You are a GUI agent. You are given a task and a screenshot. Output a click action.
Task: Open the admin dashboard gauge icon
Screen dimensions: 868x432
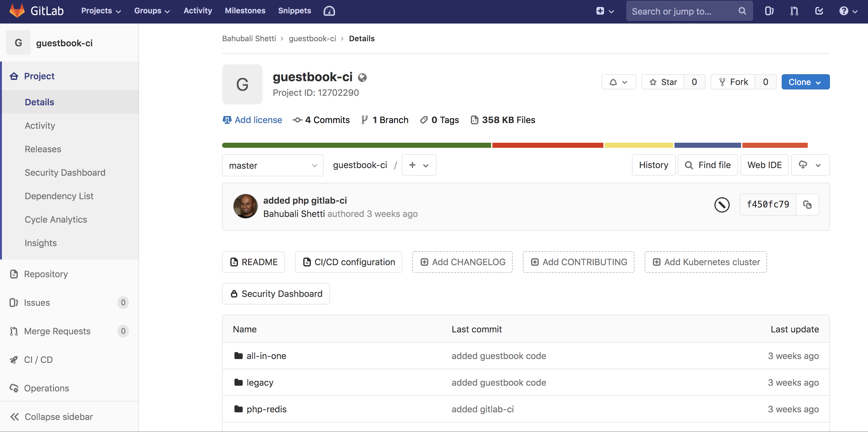(x=329, y=11)
